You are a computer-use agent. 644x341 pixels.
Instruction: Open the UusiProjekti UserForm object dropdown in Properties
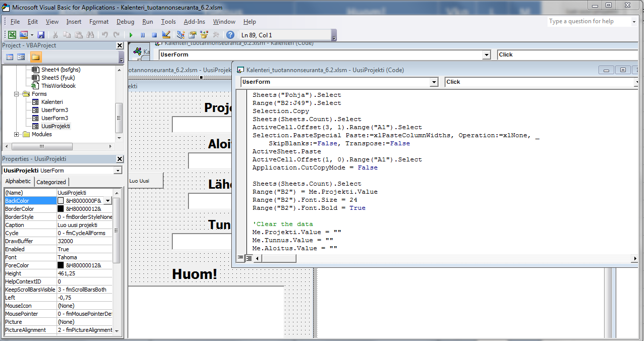(x=118, y=170)
